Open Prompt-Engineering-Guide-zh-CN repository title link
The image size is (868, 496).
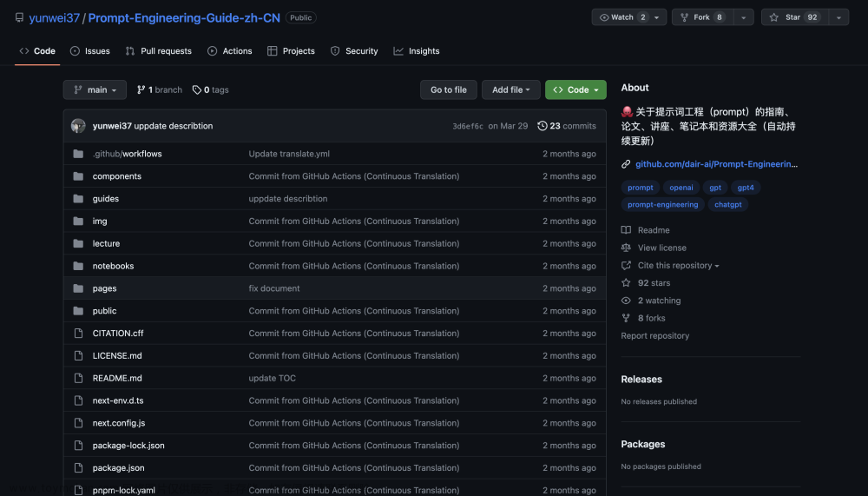[184, 17]
